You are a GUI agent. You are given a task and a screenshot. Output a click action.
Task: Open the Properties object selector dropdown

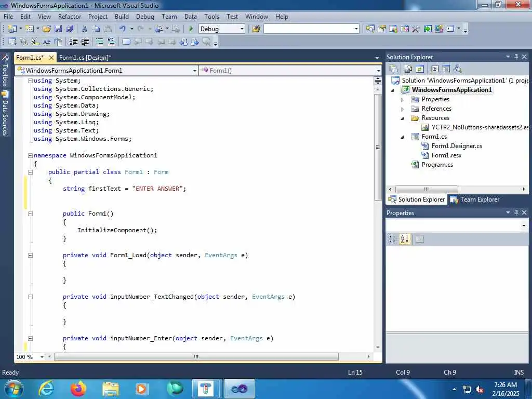pos(524,225)
